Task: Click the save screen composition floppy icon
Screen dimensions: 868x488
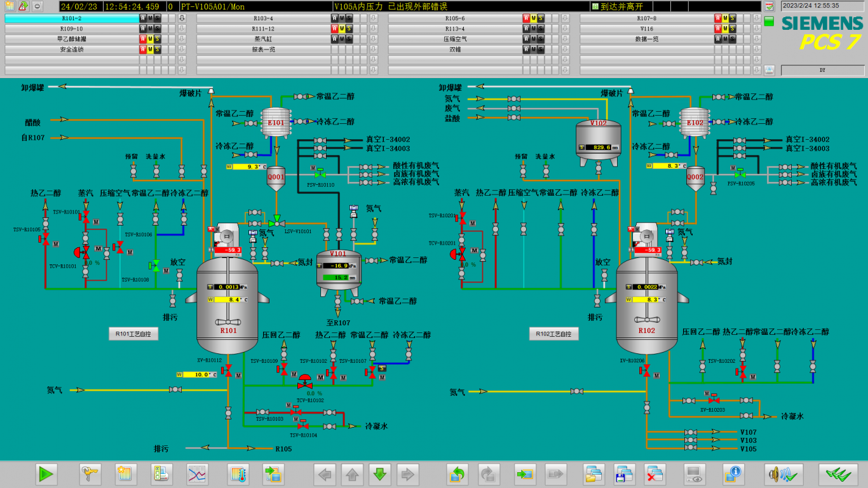Action: (625, 474)
